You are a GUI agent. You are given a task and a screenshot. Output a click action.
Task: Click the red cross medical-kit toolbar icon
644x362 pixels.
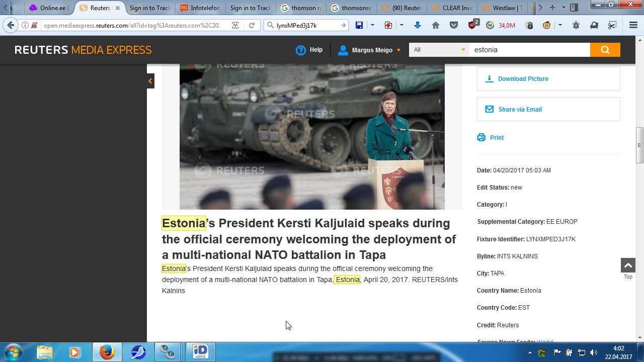pyautogui.click(x=388, y=25)
